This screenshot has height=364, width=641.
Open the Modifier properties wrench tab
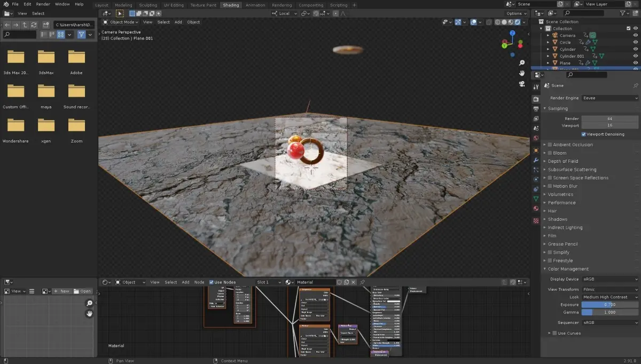536,160
